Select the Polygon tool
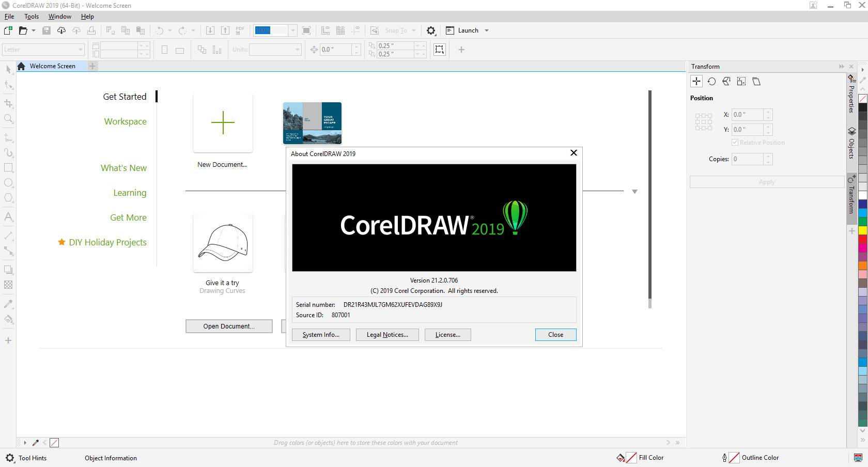Image resolution: width=868 pixels, height=467 pixels. (8, 197)
